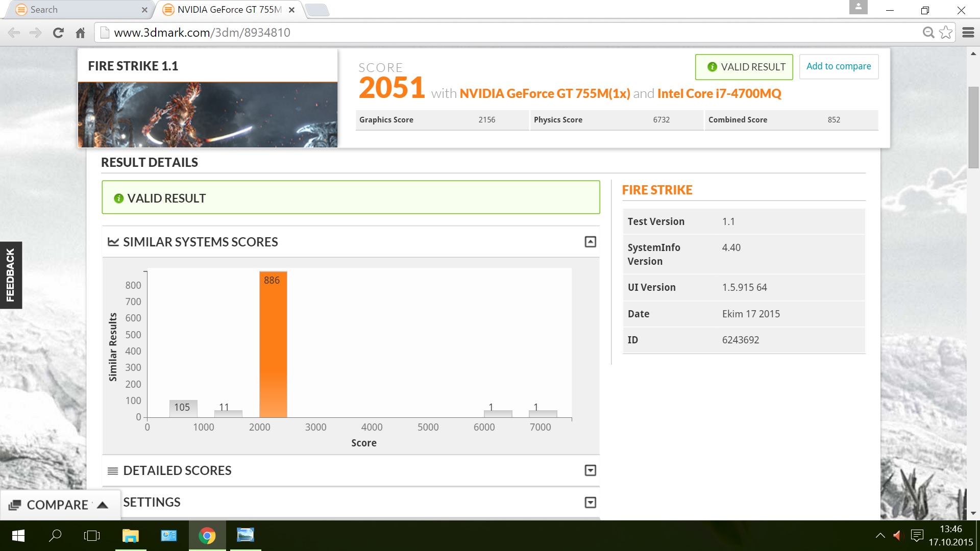Click the Combined Score value 852
The width and height of the screenshot is (980, 551).
pos(834,120)
